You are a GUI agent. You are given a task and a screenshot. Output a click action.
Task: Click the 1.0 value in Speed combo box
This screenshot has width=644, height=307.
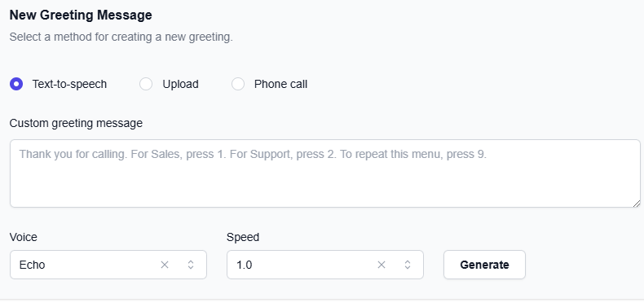pos(244,265)
